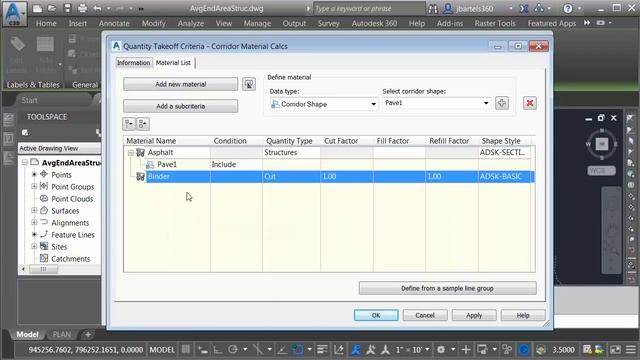The width and height of the screenshot is (640, 360).
Task: Toggle the MODEL space button in status bar
Action: (162, 350)
